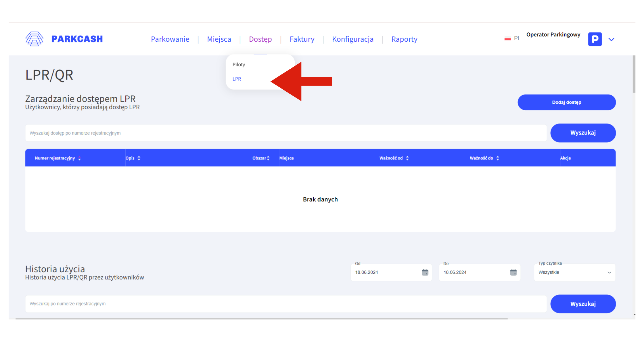The width and height of the screenshot is (644, 362).
Task: Open the Typ czytnika dropdown
Action: click(574, 272)
